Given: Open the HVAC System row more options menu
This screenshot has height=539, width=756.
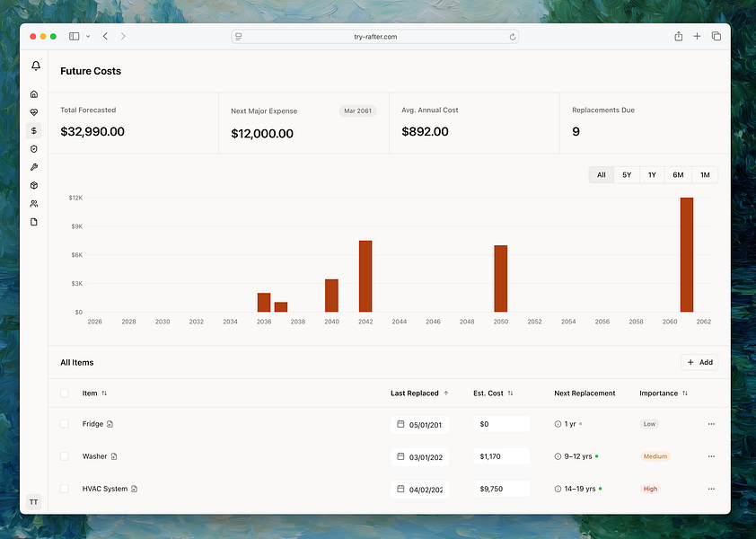Looking at the screenshot, I should (x=711, y=489).
